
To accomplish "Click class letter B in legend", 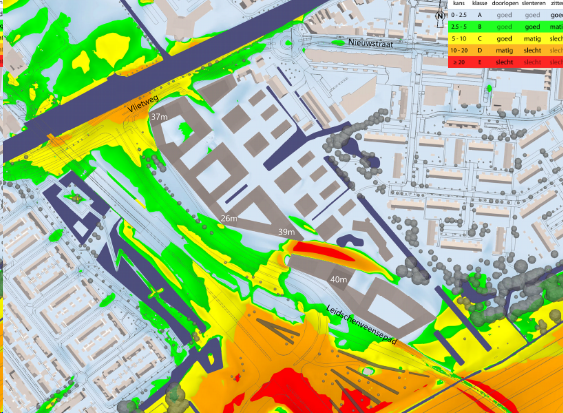I will pos(479,27).
